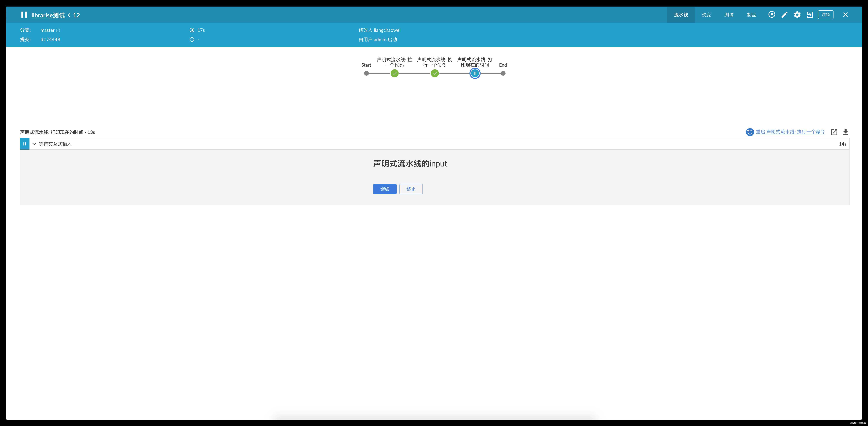868x426 pixels.
Task: Click the duration clock-face icon next to 17s
Action: [192, 30]
